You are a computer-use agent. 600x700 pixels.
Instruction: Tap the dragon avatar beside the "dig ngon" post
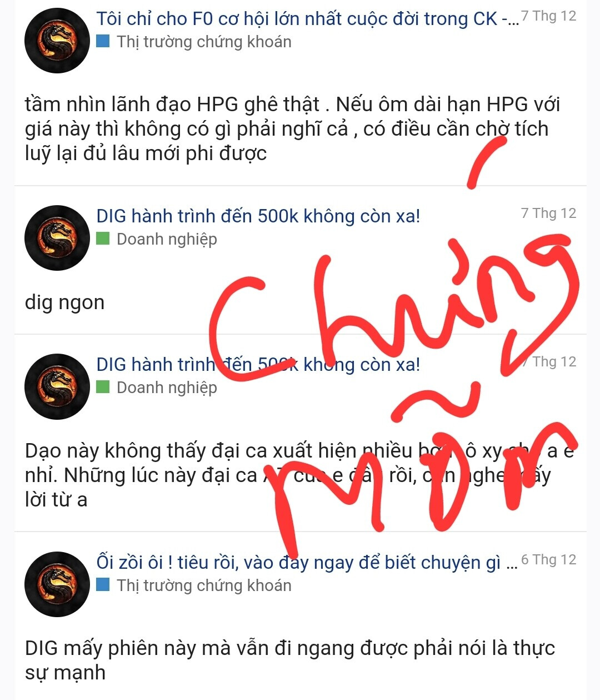(x=57, y=238)
